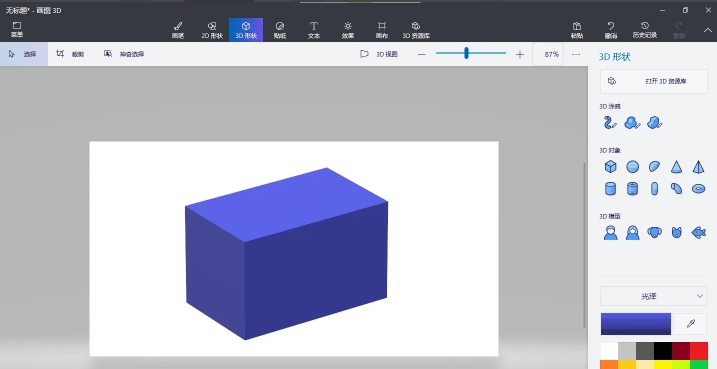
Task: Open the 3D library tab
Action: point(416,30)
